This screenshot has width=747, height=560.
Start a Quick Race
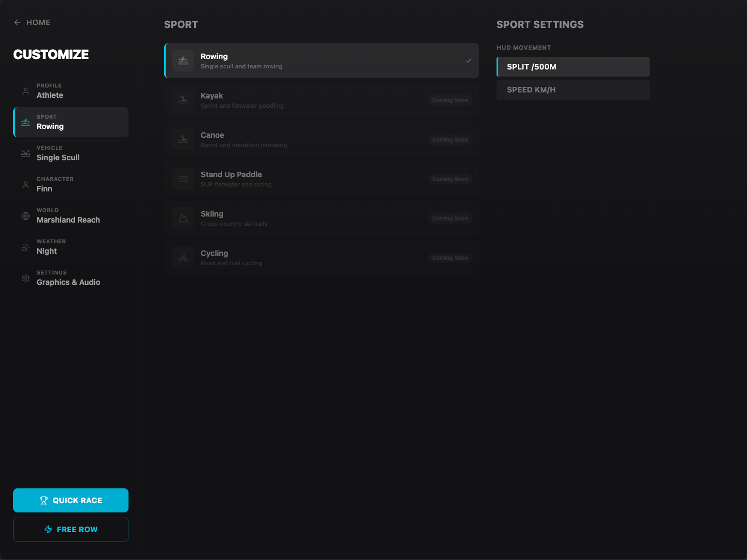(x=71, y=500)
